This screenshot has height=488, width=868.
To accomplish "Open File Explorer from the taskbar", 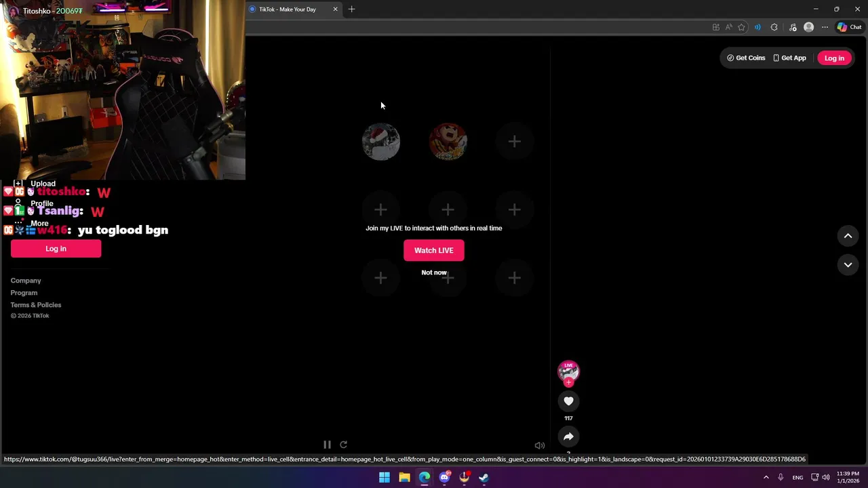I will [x=404, y=478].
